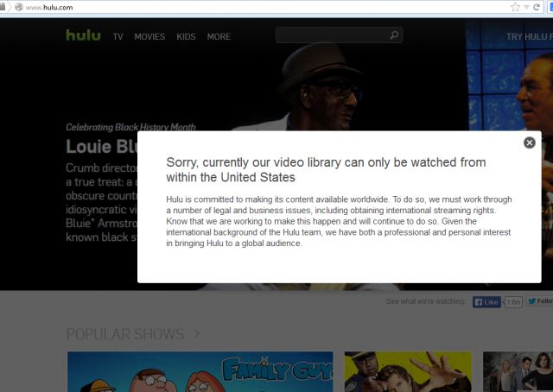Open the Family Guy show thumbnail
Viewport: 553px width, 392px height.
point(200,371)
